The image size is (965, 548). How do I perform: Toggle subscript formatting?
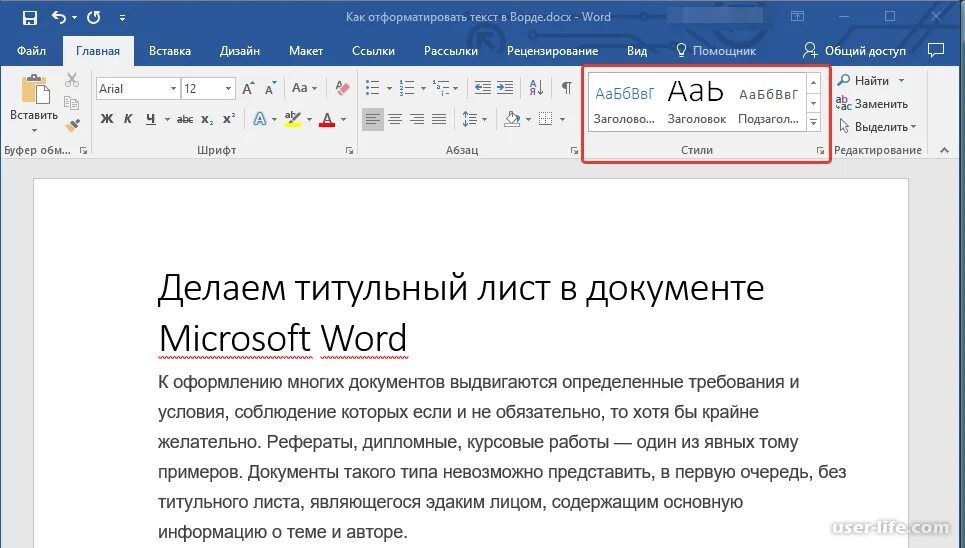click(x=207, y=119)
